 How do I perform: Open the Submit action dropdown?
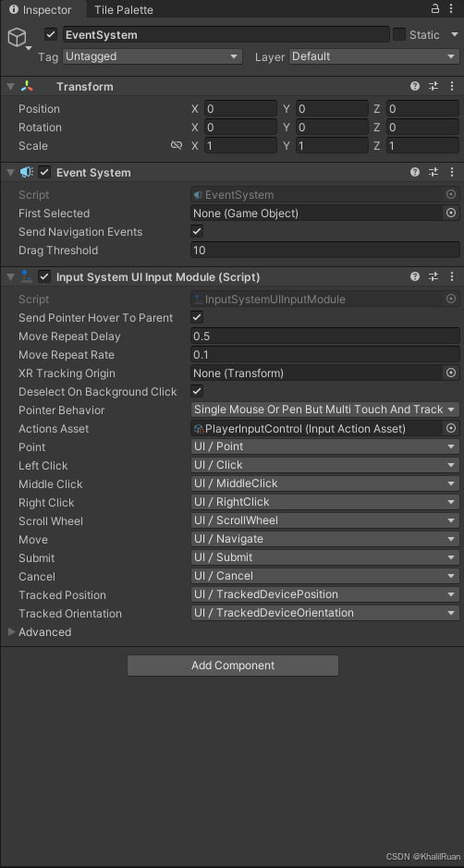(325, 557)
